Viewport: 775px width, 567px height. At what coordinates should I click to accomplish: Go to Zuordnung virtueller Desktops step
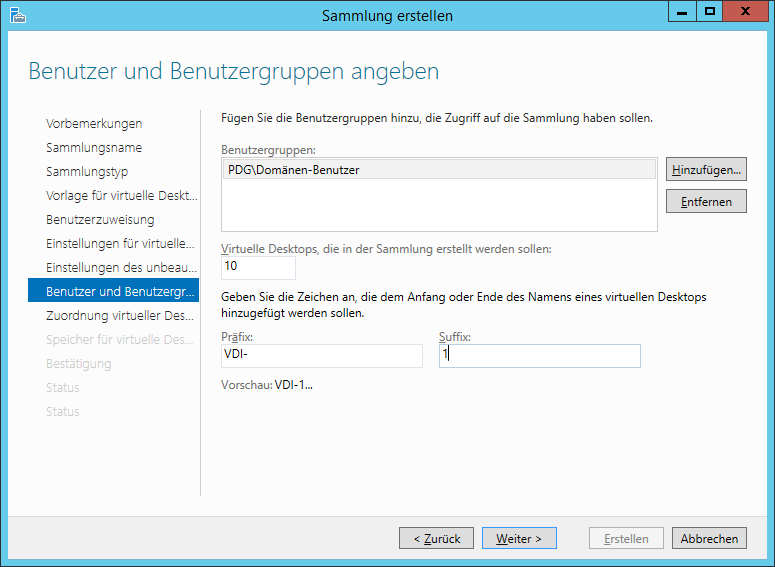(119, 315)
